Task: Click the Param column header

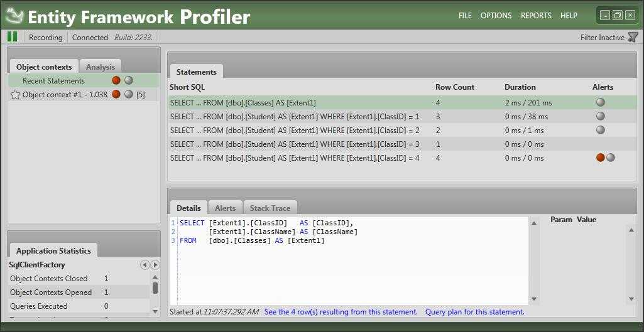Action: (x=561, y=220)
